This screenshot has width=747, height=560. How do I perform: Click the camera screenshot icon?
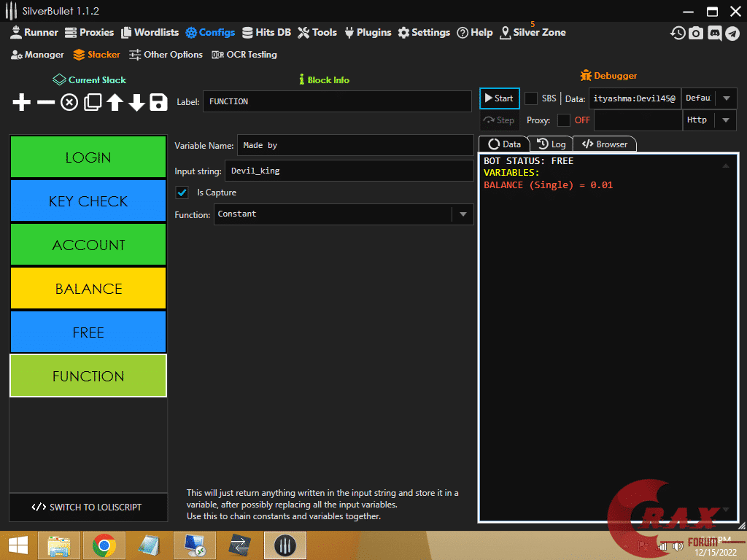[696, 33]
